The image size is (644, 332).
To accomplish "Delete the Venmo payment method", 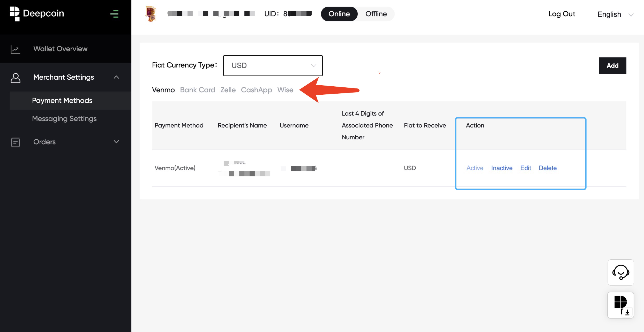I will point(548,168).
